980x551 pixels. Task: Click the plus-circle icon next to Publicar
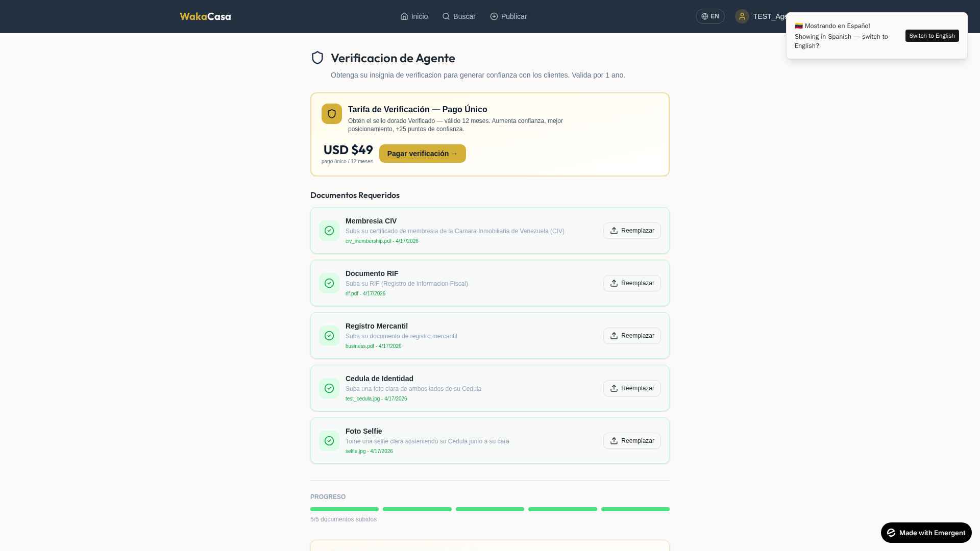tap(494, 16)
